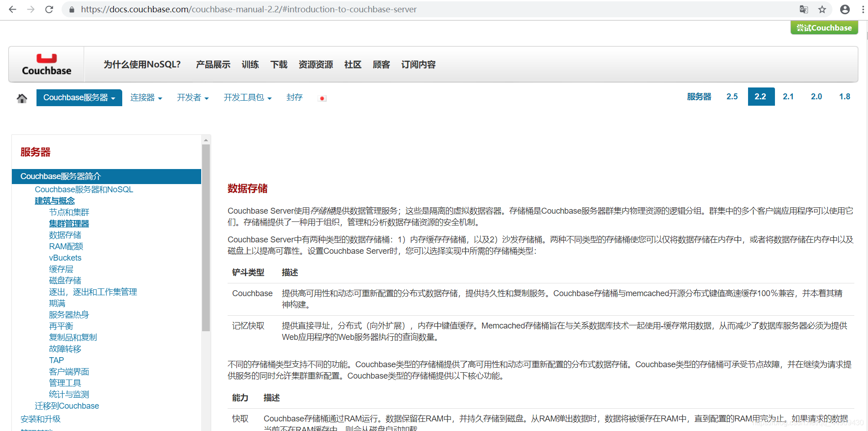This screenshot has height=431, width=868.
Task: Open 逐出,逐出和工作集管理 in sidebar
Action: click(93, 292)
